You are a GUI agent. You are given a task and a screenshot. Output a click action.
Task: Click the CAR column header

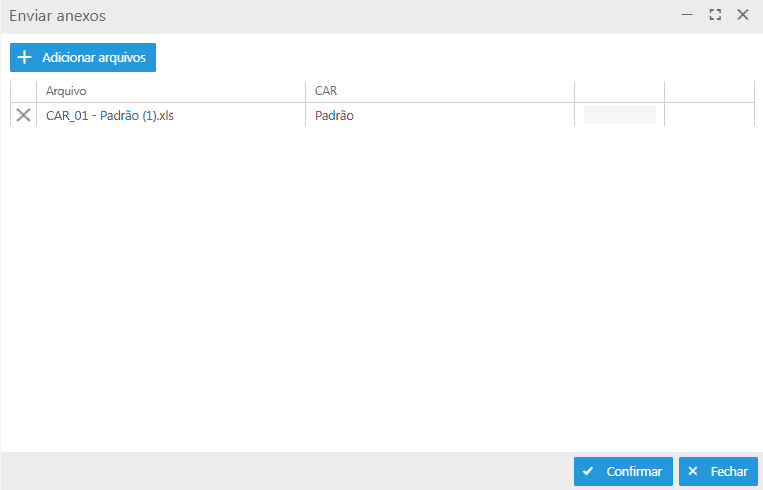[439, 91]
